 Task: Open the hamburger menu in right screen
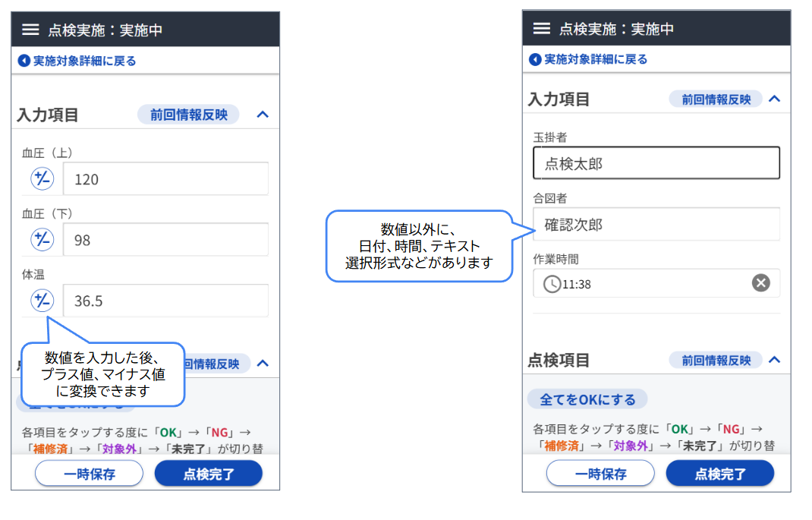[x=542, y=28]
